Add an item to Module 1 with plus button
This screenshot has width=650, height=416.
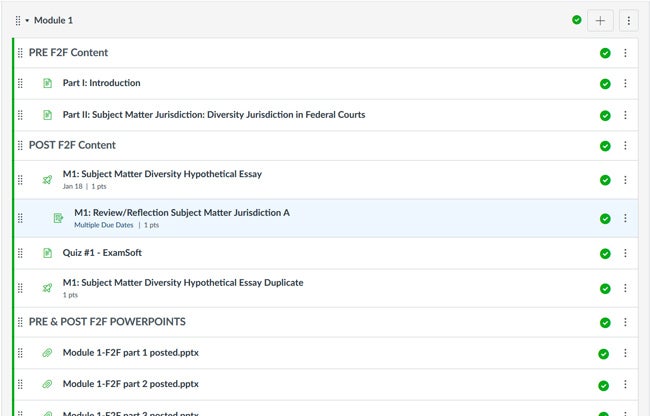600,20
